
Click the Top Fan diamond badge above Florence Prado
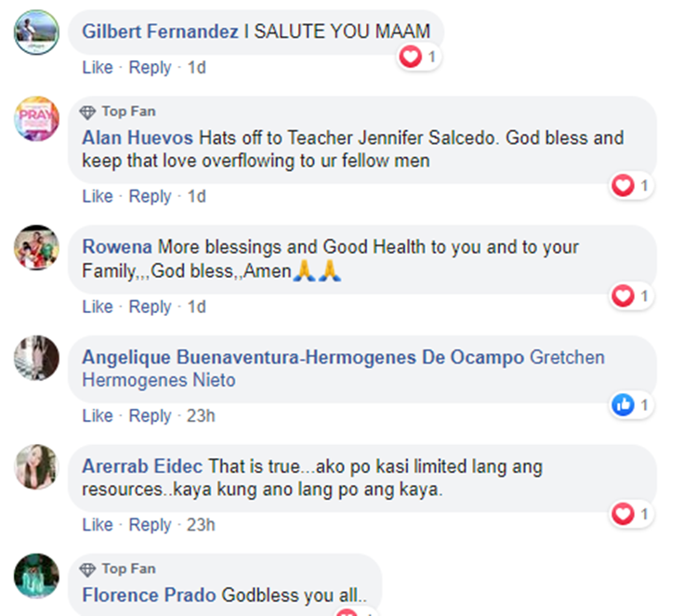pos(87,570)
